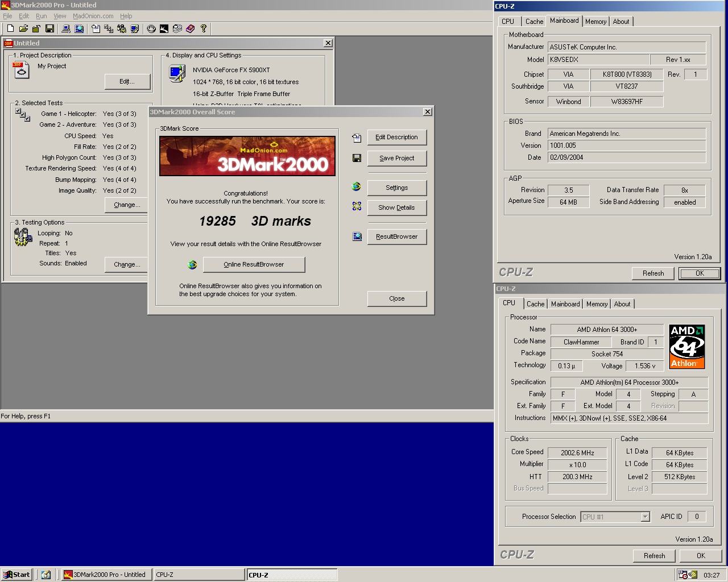Click the magnifier result browser toolbar icon

[79, 28]
